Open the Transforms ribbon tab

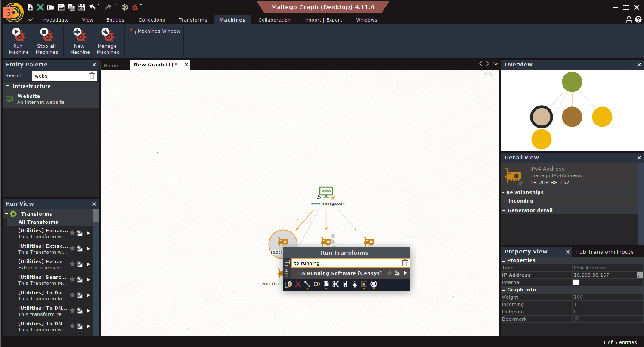tap(193, 20)
